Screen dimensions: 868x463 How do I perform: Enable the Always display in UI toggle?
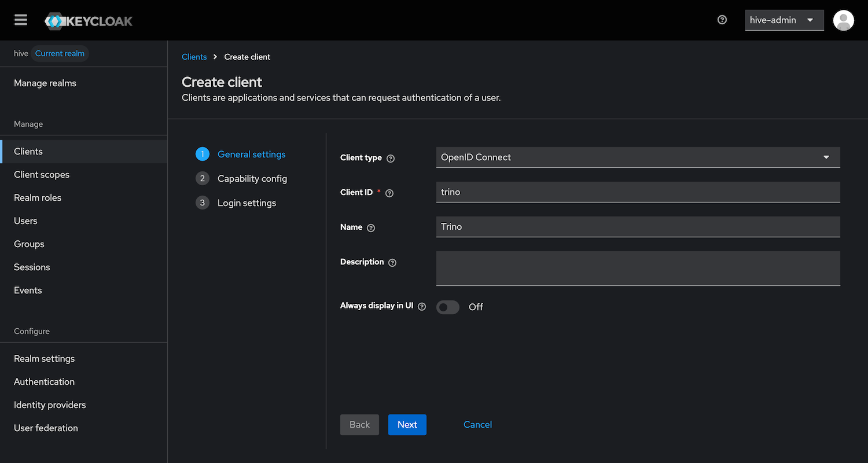[x=447, y=307]
